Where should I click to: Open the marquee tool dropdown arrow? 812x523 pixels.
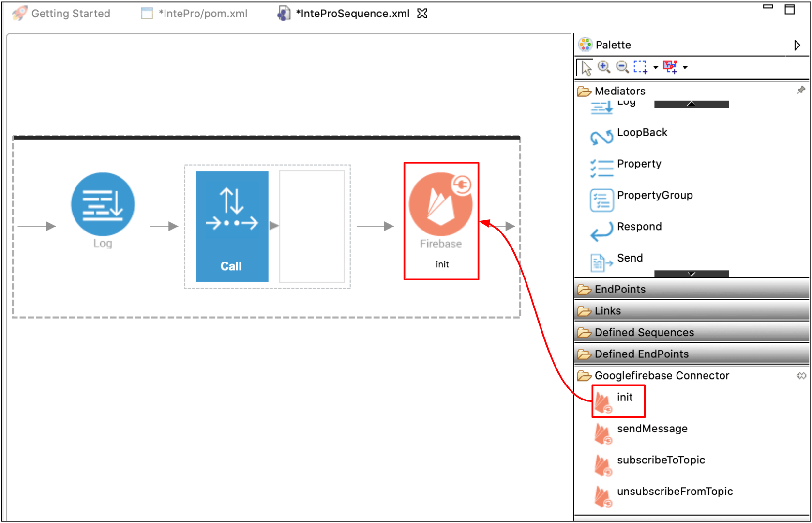[656, 68]
